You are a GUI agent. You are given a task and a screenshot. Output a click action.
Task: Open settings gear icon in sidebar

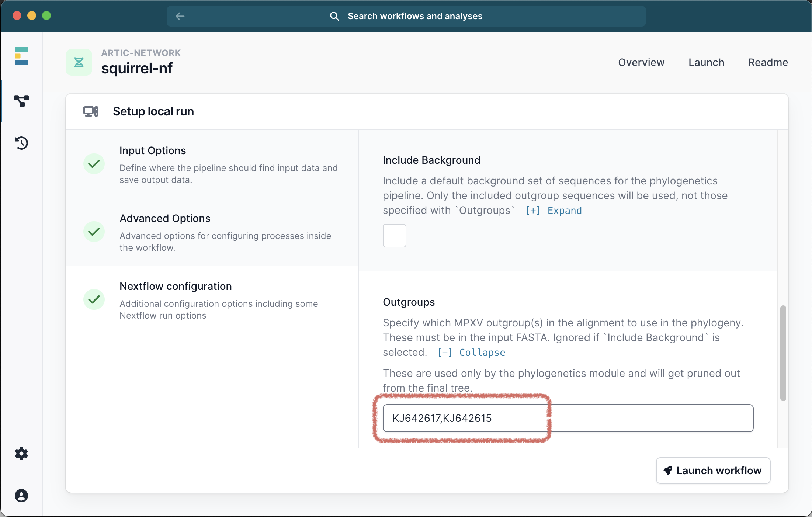[21, 453]
